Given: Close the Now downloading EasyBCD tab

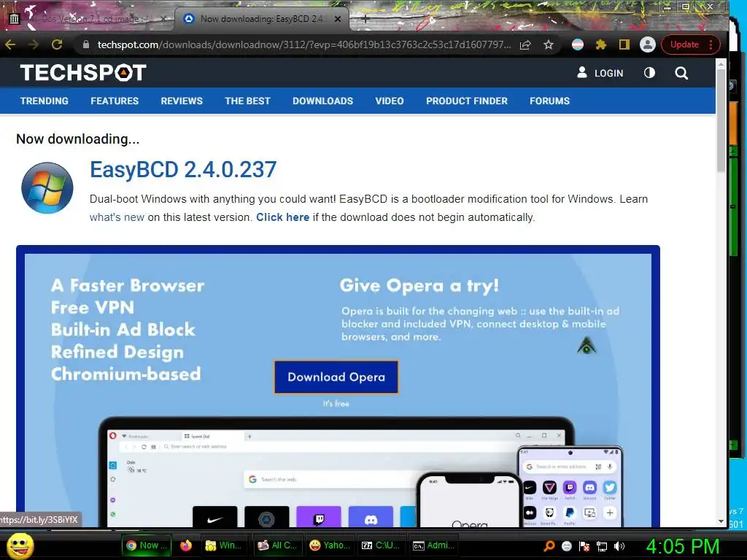Looking at the screenshot, I should (338, 19).
